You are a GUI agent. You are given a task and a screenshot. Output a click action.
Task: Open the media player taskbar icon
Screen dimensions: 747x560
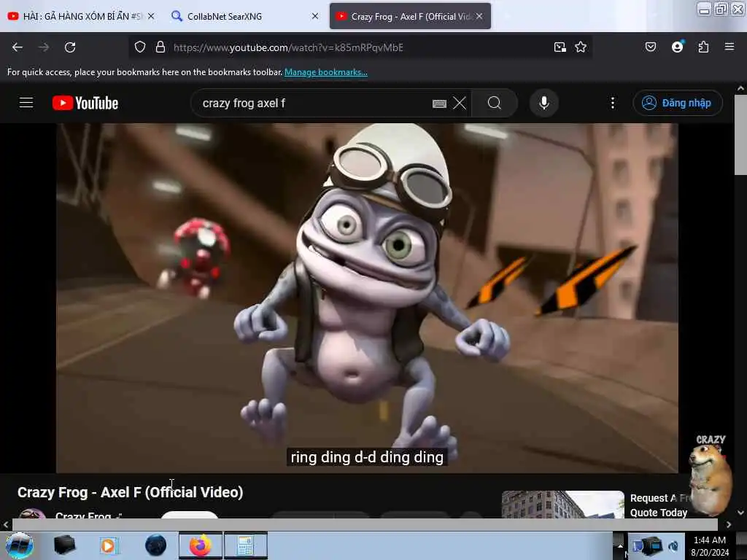109,545
